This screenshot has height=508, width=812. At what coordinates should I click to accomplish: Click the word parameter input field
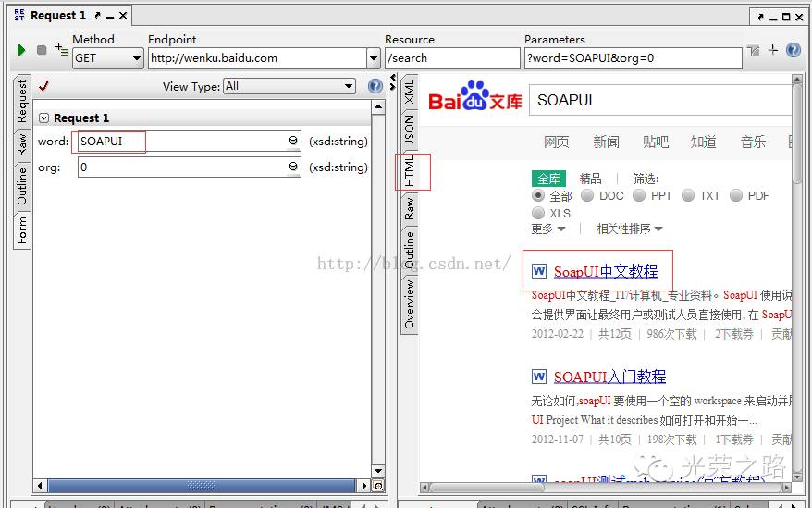[x=190, y=141]
